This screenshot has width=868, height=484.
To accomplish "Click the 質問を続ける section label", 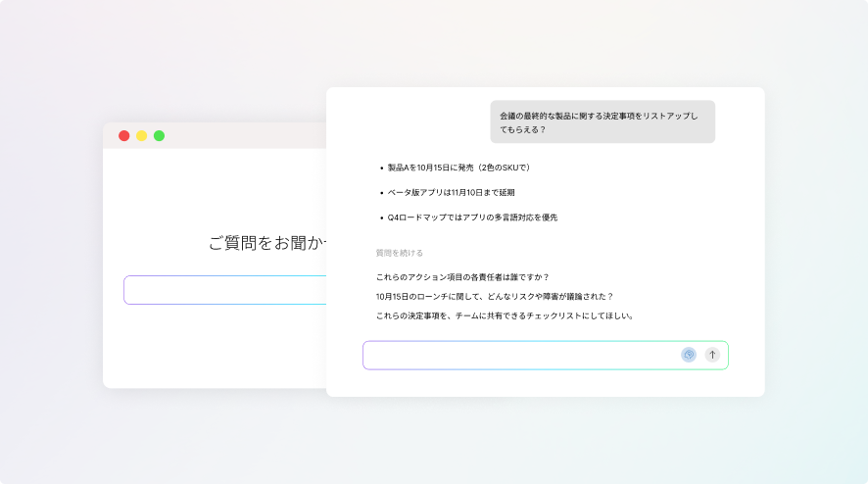I will (x=400, y=253).
